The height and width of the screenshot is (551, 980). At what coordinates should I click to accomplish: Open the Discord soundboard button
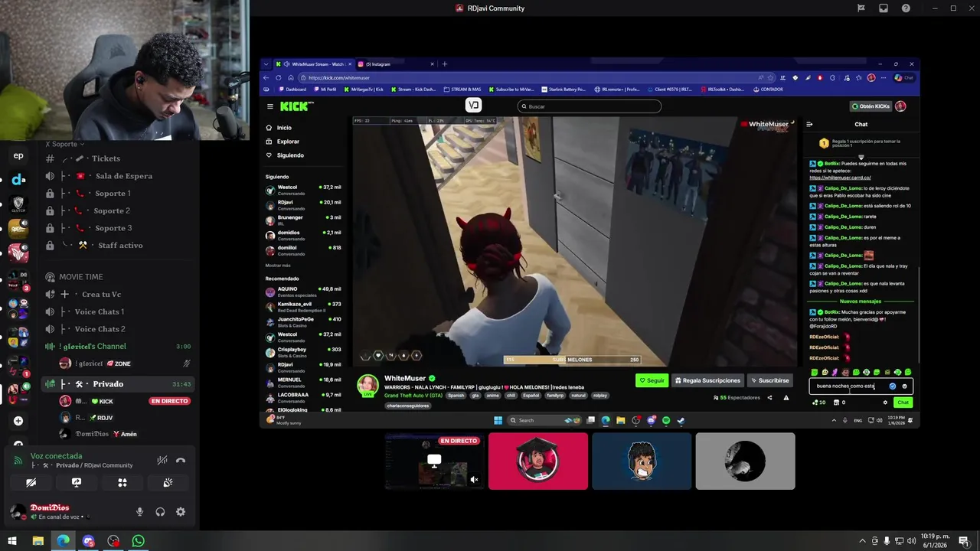point(168,483)
